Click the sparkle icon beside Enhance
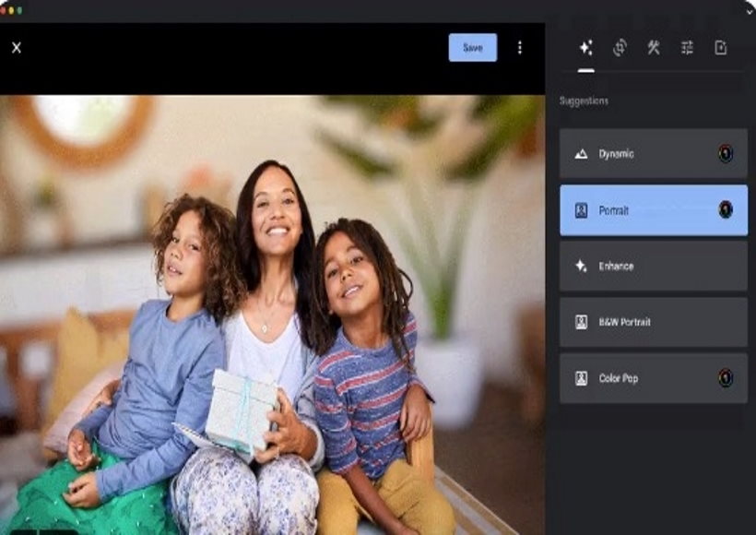This screenshot has height=535, width=756. click(x=581, y=267)
